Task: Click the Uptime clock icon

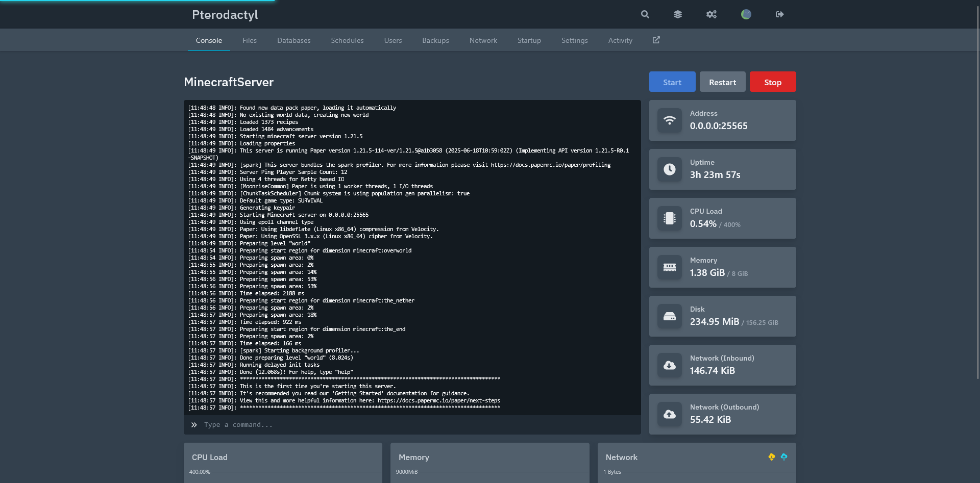Action: click(670, 169)
